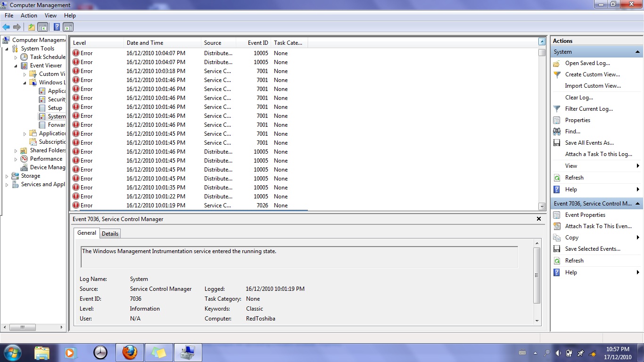Expand Applications and Services Logs node
The width and height of the screenshot is (644, 362).
point(25,133)
